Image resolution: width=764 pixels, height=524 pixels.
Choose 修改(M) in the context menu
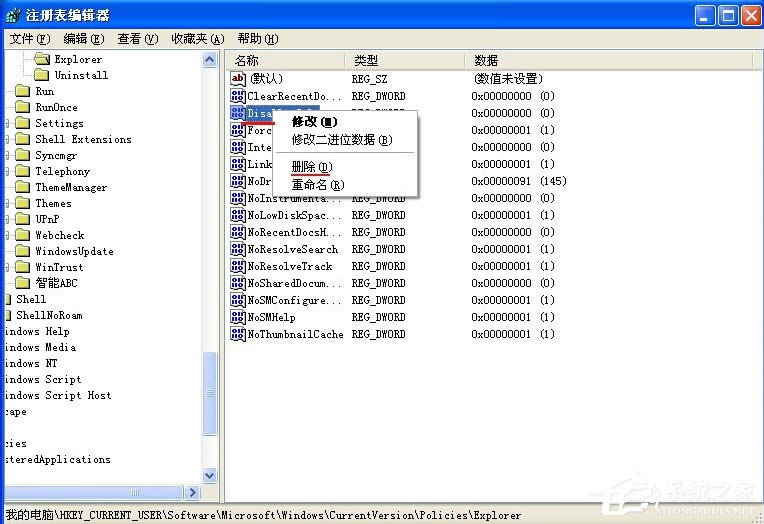[x=313, y=121]
